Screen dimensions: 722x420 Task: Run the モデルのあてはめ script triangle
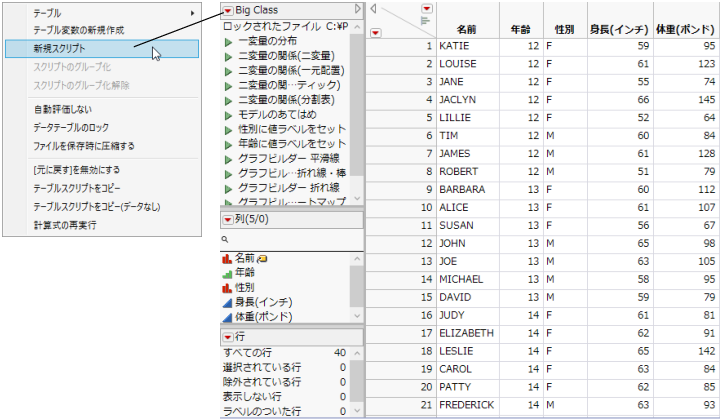tap(228, 116)
